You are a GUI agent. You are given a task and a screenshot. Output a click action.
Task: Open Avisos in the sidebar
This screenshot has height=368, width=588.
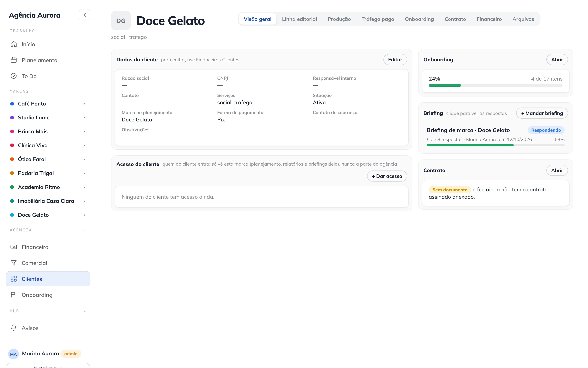(48, 328)
